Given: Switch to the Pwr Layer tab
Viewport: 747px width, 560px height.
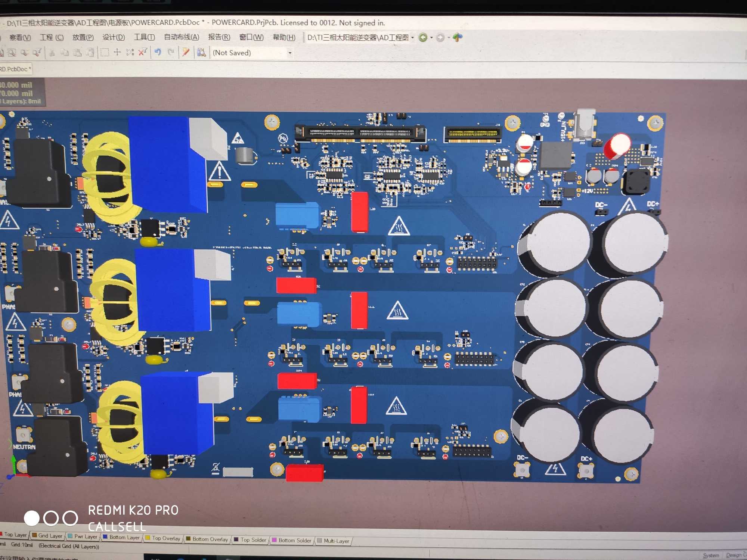Looking at the screenshot, I should click(x=83, y=536).
